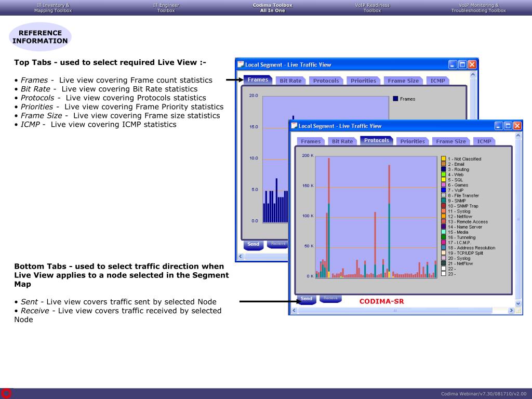Select Bit Rate tab in back window
Screen dimensions: 532x399
tap(290, 81)
